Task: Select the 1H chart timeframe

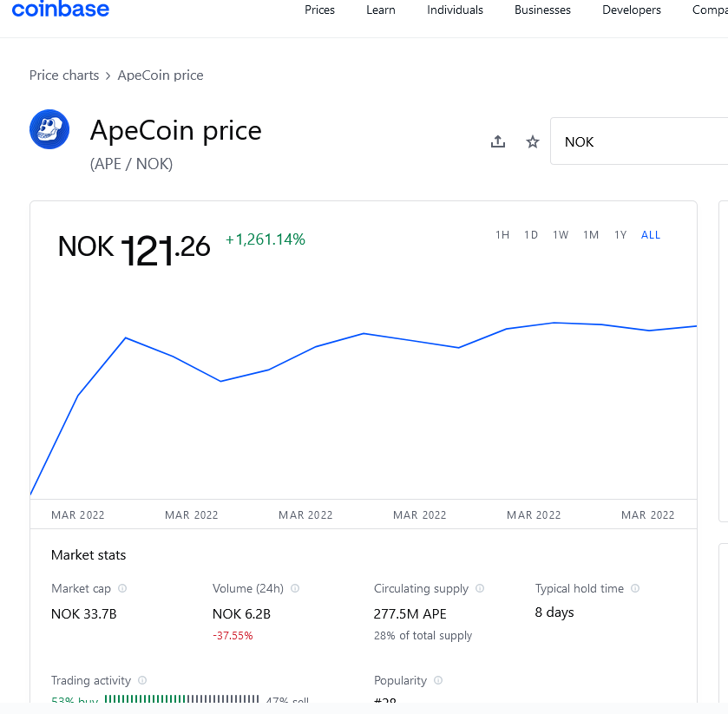Action: pos(502,235)
